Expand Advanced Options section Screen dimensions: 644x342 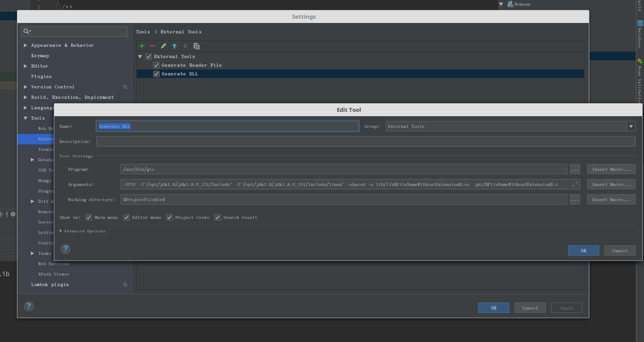point(61,231)
